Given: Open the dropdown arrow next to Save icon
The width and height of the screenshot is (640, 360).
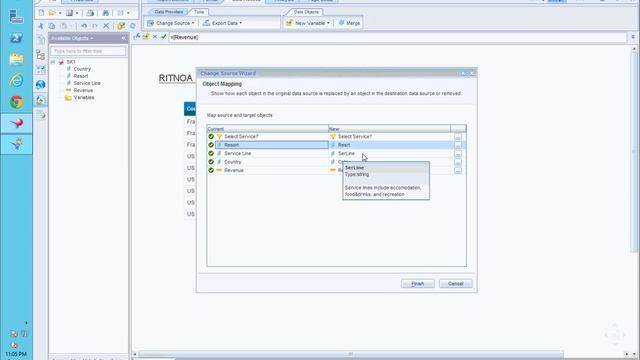Looking at the screenshot, I should point(77,13).
